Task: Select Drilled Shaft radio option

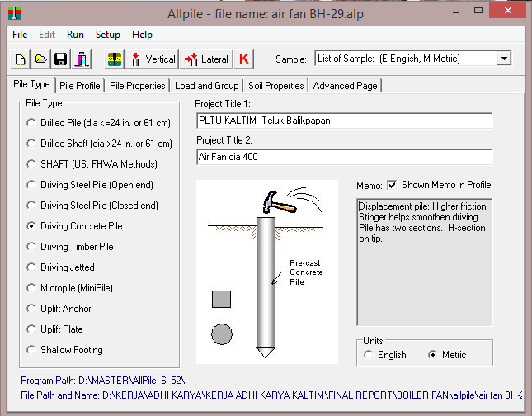Action: click(x=100, y=144)
